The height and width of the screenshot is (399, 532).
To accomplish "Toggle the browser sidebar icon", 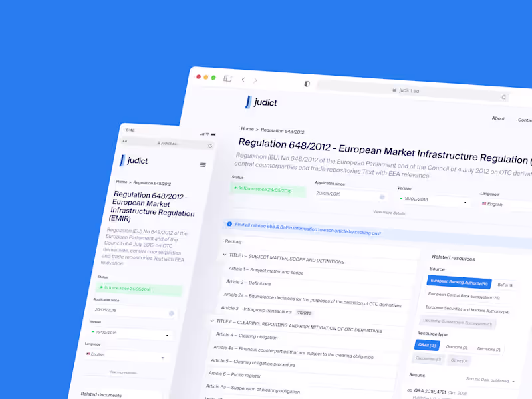I will (227, 78).
